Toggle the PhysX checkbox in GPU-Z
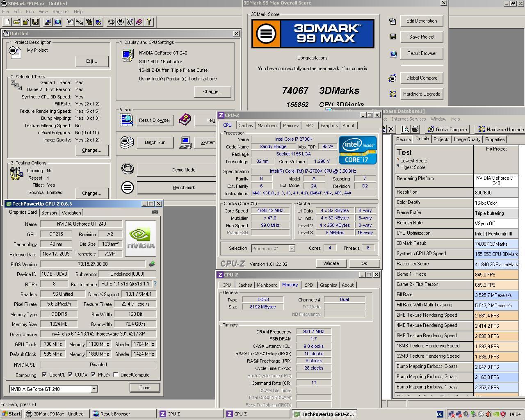The width and height of the screenshot is (525, 420). coord(93,375)
